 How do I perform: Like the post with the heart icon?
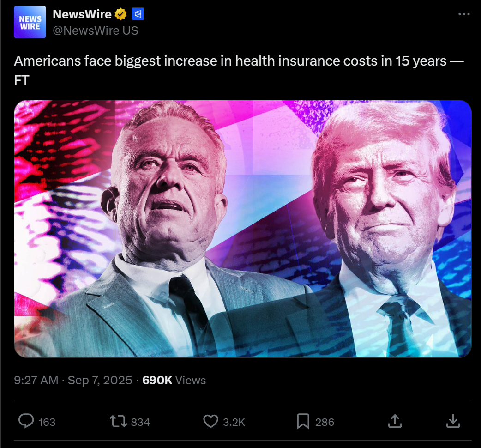click(211, 421)
